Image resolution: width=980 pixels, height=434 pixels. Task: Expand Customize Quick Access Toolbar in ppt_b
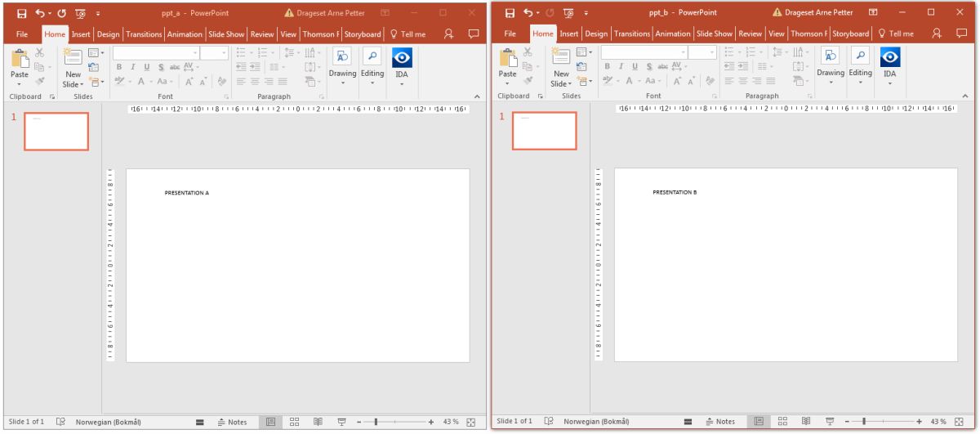586,13
